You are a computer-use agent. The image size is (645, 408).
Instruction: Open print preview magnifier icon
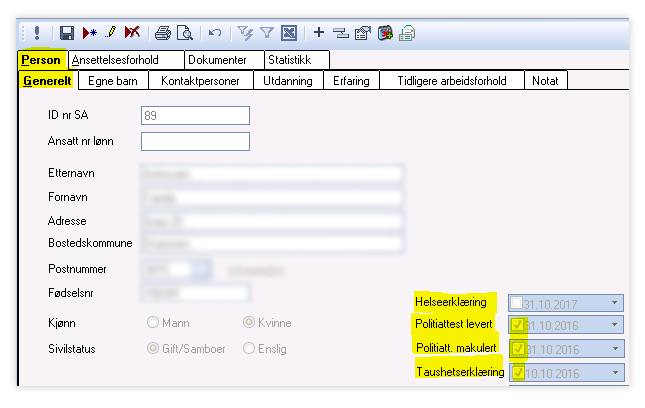[185, 33]
